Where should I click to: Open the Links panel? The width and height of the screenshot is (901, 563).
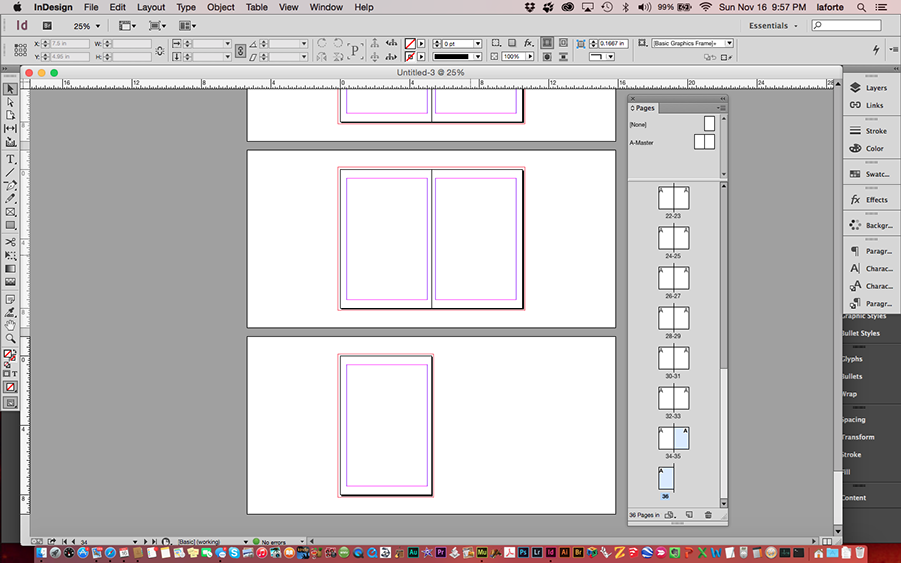(869, 105)
